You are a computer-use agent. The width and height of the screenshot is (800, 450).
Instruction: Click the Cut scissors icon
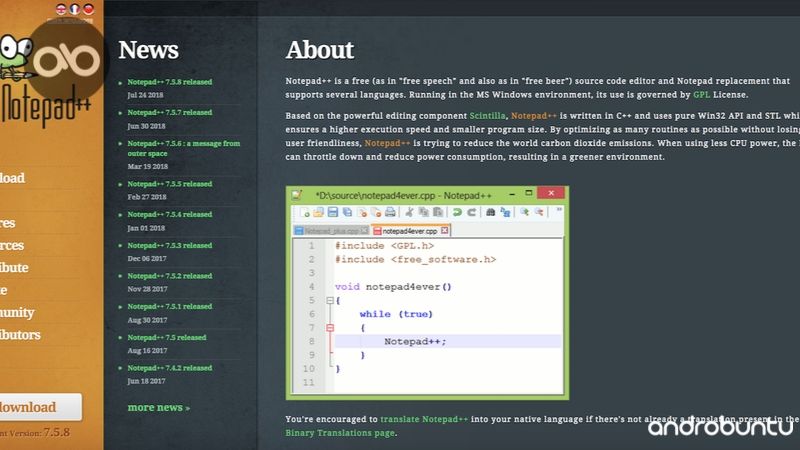point(409,212)
